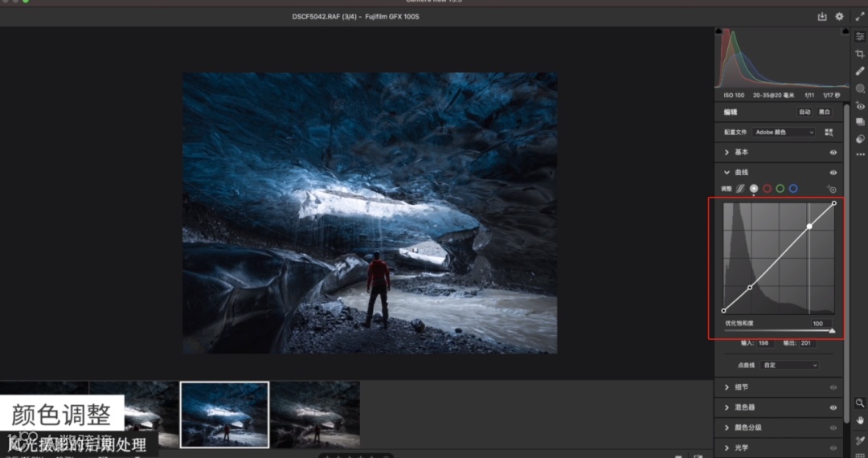Image resolution: width=868 pixels, height=458 pixels.
Task: Toggle visibility eye for 基本 panel
Action: 833,152
